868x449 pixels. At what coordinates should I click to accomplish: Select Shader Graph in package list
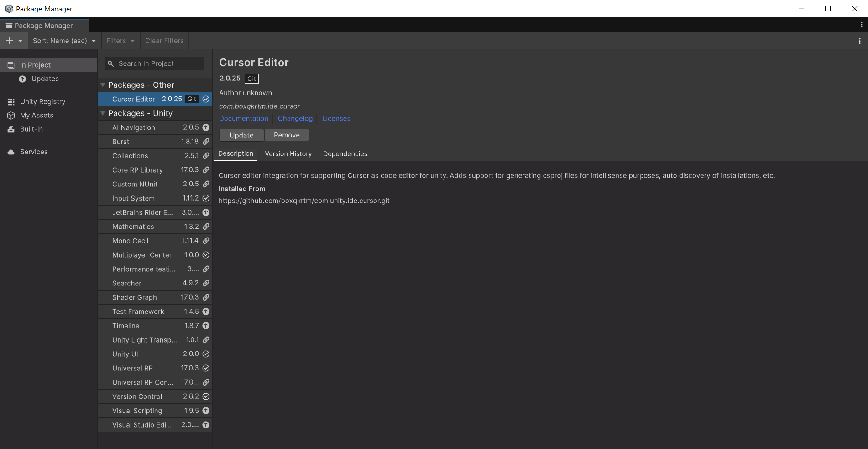155,297
